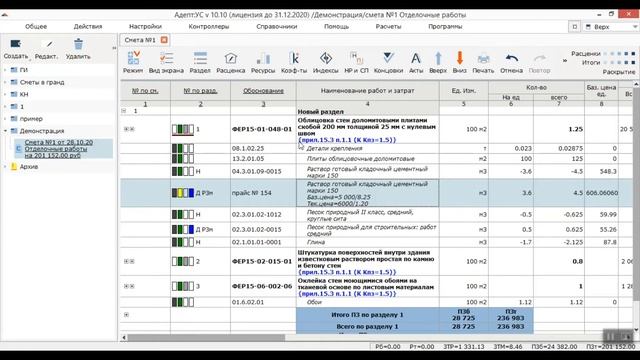Sort by № по см. column header
This screenshot has width=640, height=360.
[145, 91]
